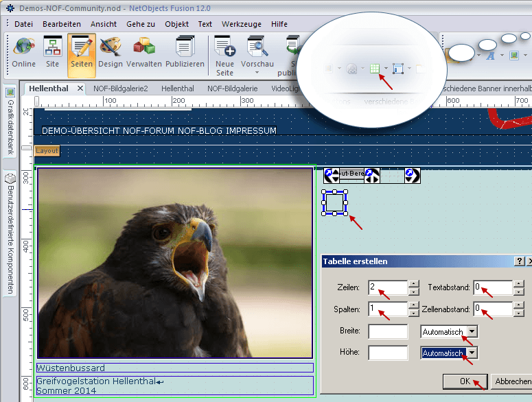Click the middle navigation arrow button on page
This screenshot has height=402, width=532.
coord(372,175)
